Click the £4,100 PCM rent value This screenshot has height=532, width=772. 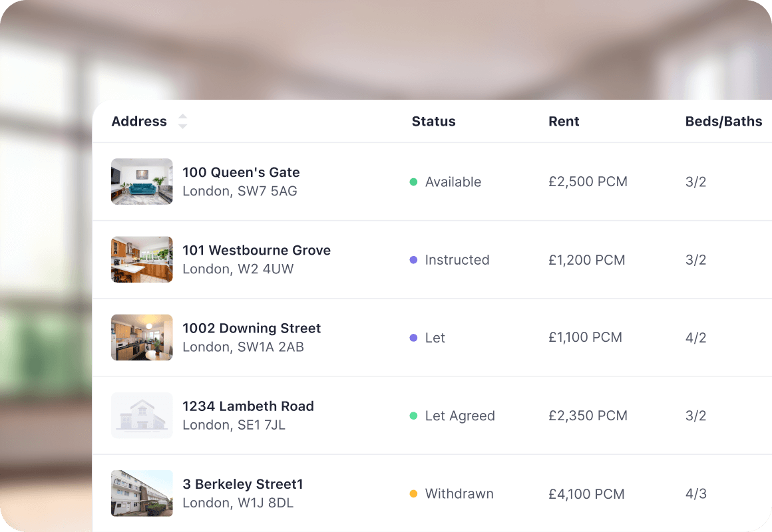click(x=586, y=494)
